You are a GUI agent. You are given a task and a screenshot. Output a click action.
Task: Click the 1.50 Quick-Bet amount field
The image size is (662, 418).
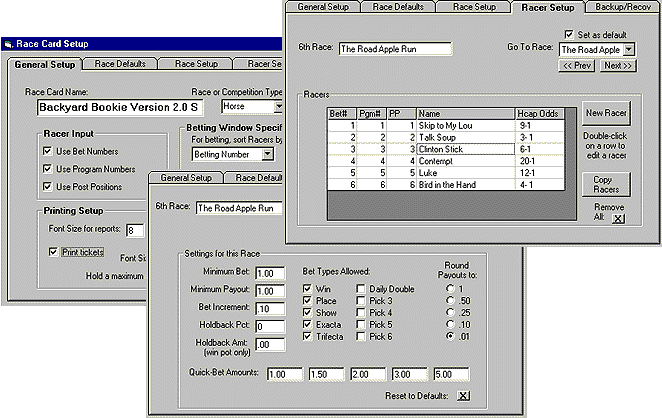tap(326, 374)
